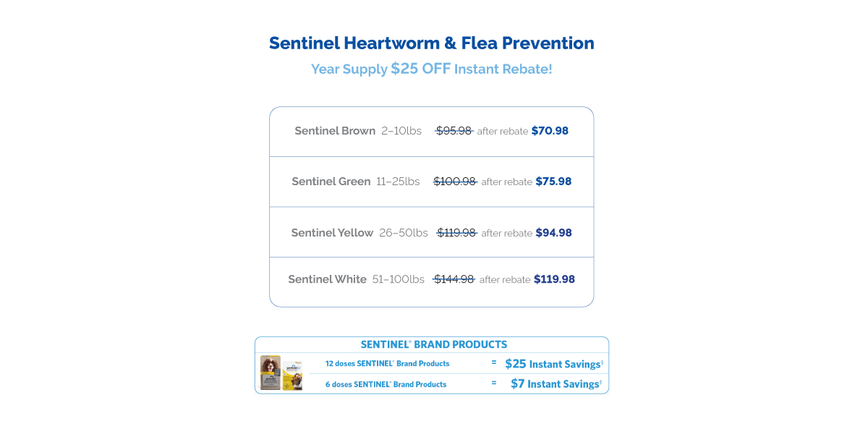Click the crossed-out $95.98 price

[x=454, y=131]
